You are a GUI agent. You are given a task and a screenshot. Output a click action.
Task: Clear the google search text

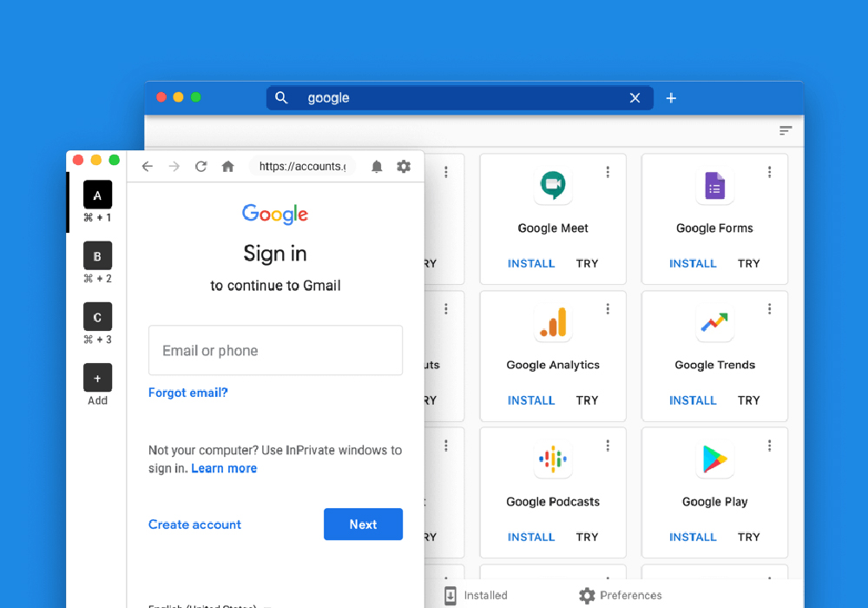click(x=635, y=98)
